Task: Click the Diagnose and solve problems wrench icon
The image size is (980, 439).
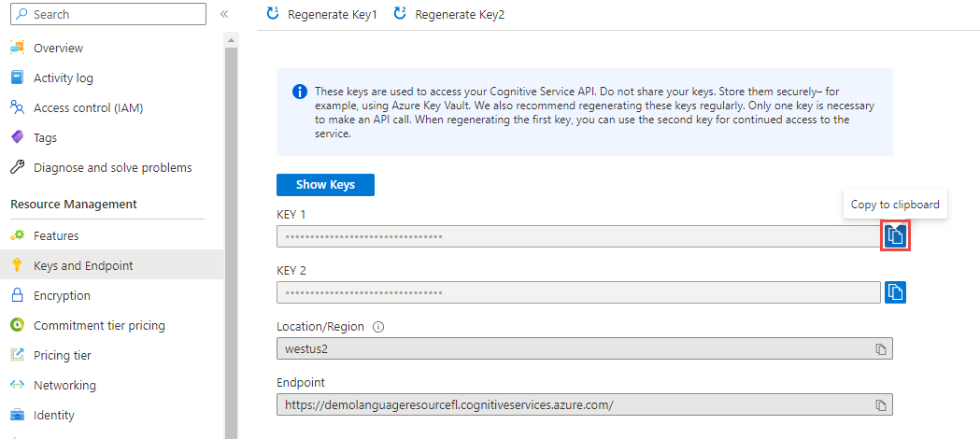Action: (x=18, y=167)
